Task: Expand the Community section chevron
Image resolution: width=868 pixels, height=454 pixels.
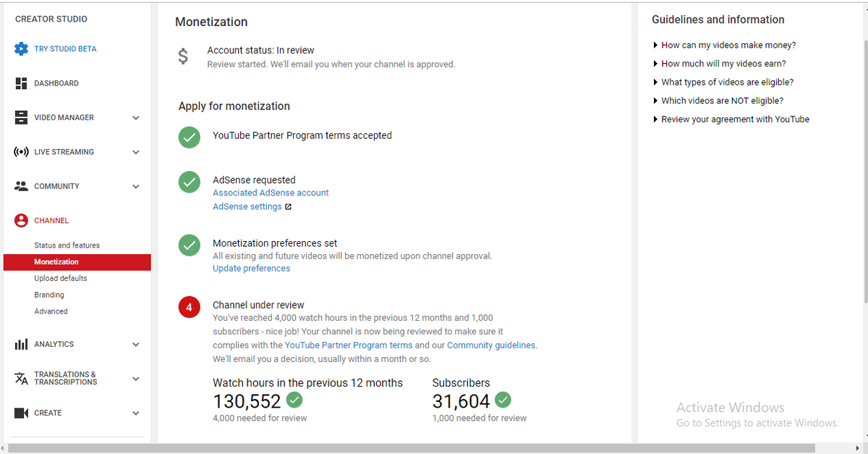Action: pos(136,187)
